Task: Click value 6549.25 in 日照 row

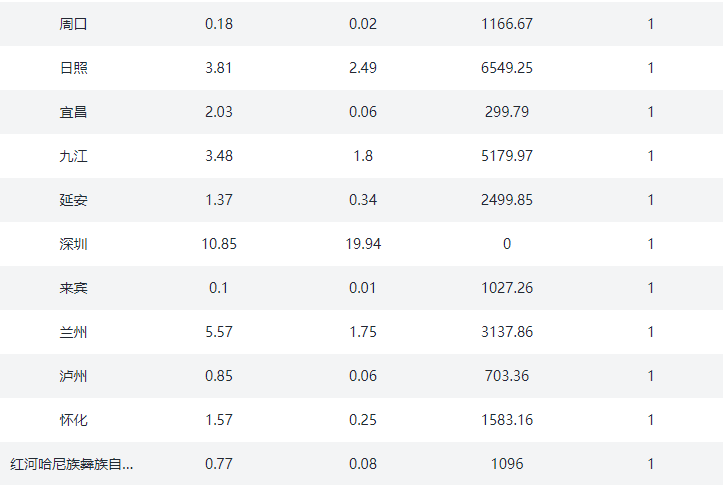Action: point(507,68)
